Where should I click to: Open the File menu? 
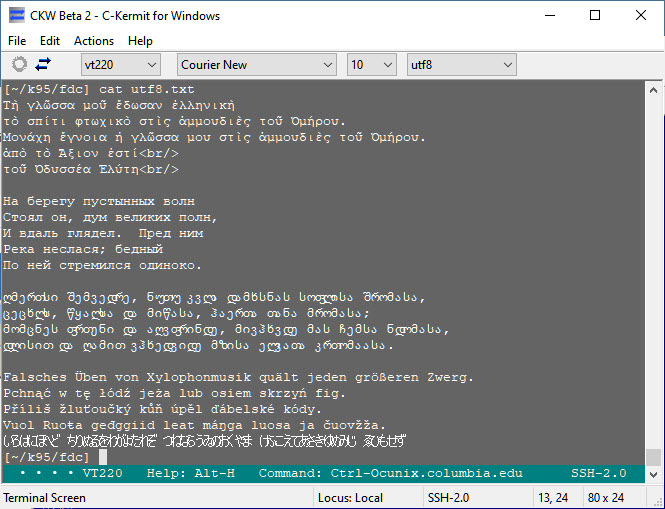coord(17,41)
